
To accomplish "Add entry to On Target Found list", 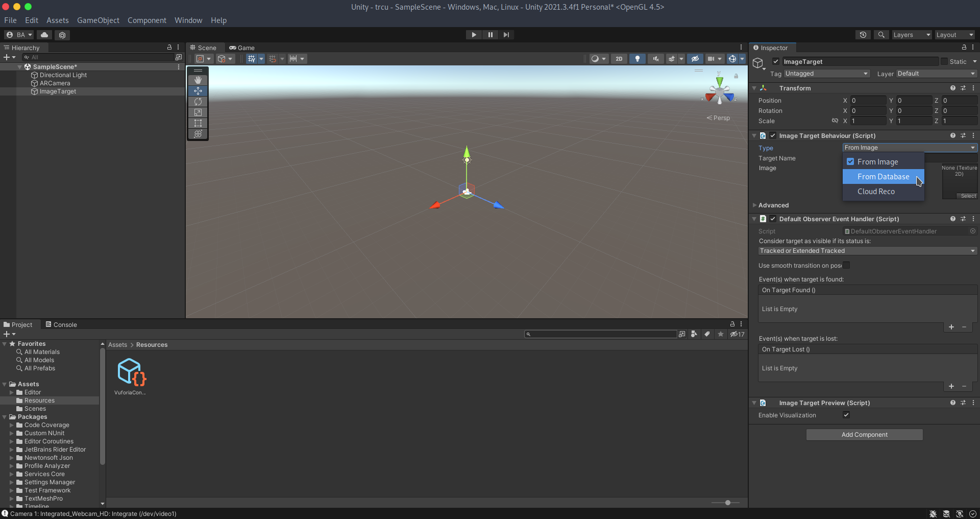I will click(951, 327).
